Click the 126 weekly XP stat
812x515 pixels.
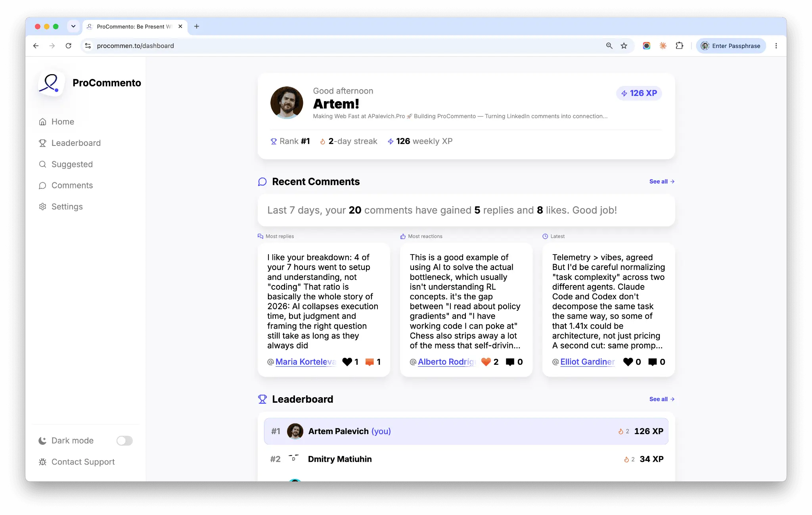(420, 141)
